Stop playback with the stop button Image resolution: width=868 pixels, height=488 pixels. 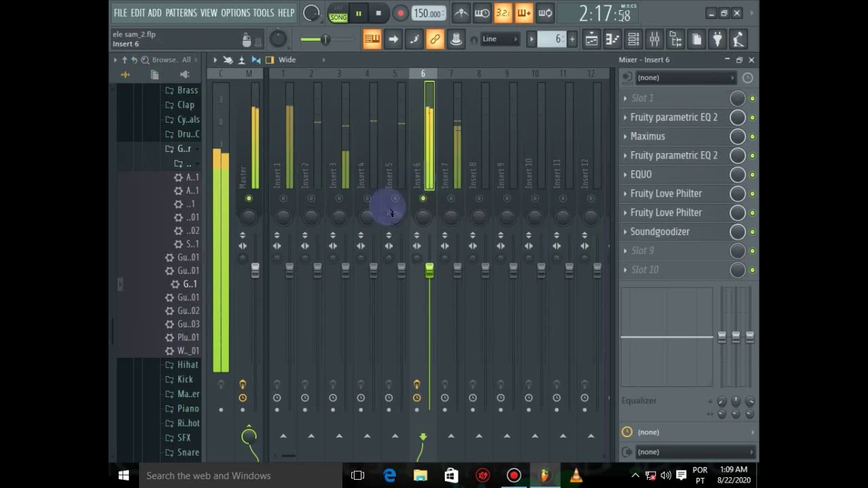[378, 13]
